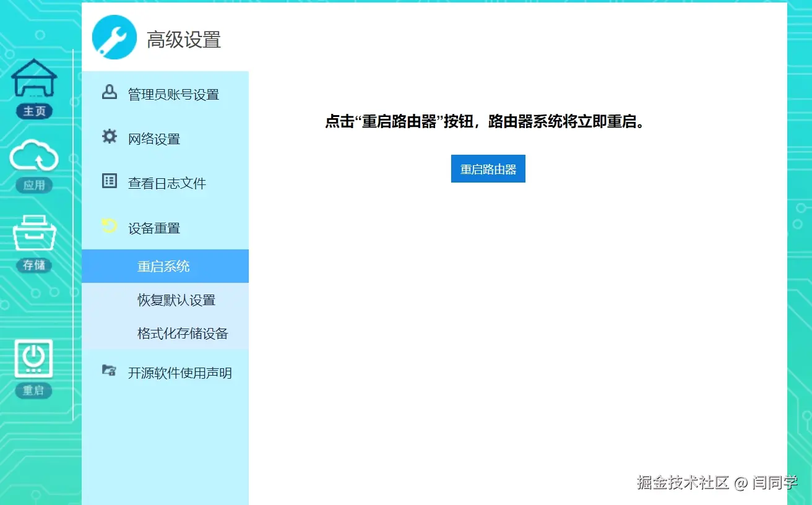Click the gear icon next to 网络设置
This screenshot has height=505, width=812.
[x=109, y=137]
